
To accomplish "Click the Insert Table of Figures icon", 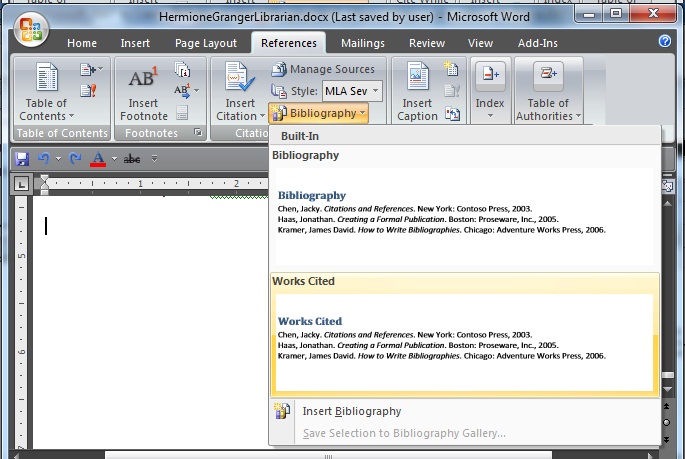I will 451,69.
